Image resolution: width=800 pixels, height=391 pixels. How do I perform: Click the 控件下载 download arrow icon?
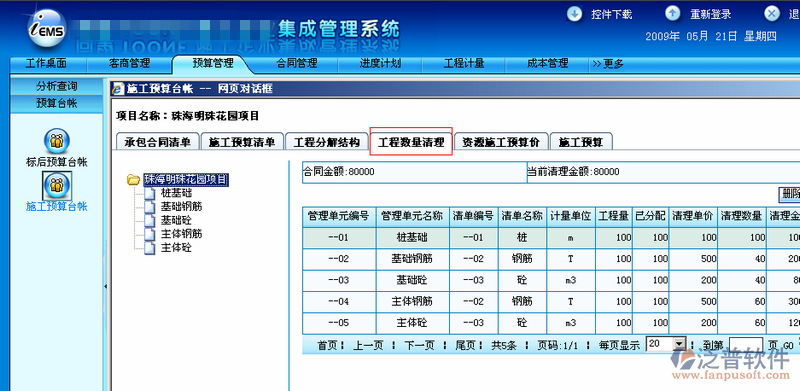(x=574, y=14)
